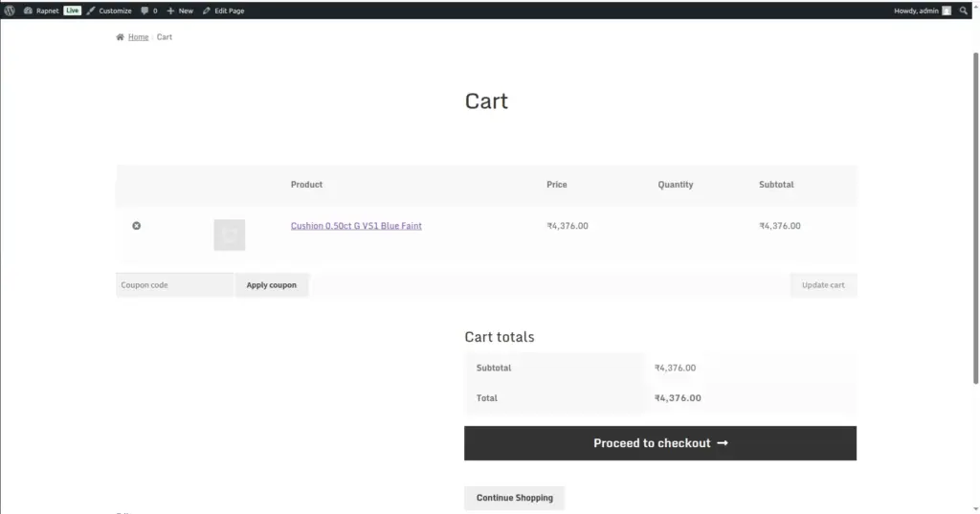Screen dimensions: 980x514
Task: Click the Cart breadcrumb text
Action: (x=165, y=37)
